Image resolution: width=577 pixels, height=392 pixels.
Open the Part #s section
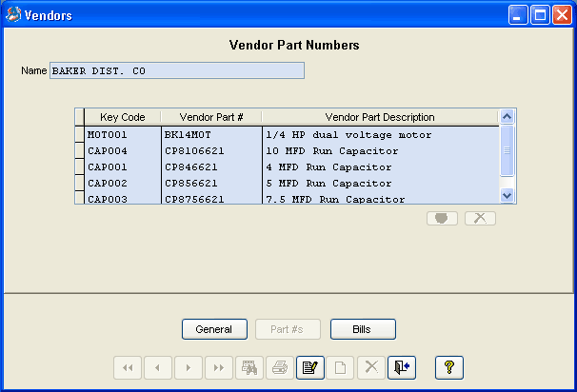(288, 329)
